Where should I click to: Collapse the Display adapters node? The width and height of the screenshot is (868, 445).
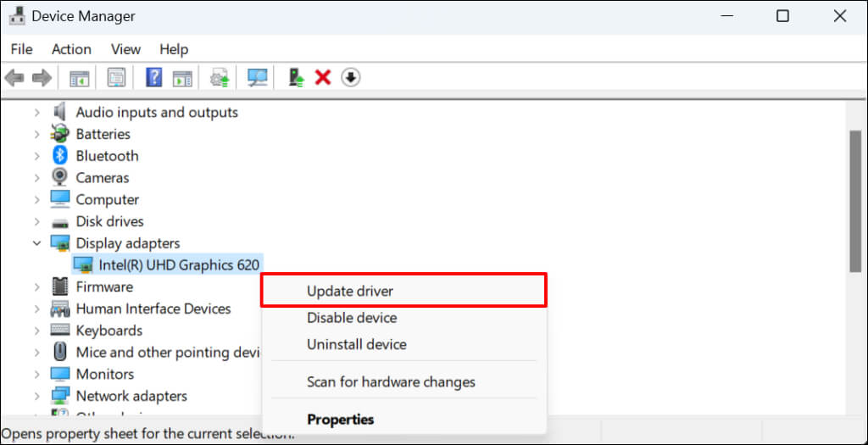[x=37, y=243]
